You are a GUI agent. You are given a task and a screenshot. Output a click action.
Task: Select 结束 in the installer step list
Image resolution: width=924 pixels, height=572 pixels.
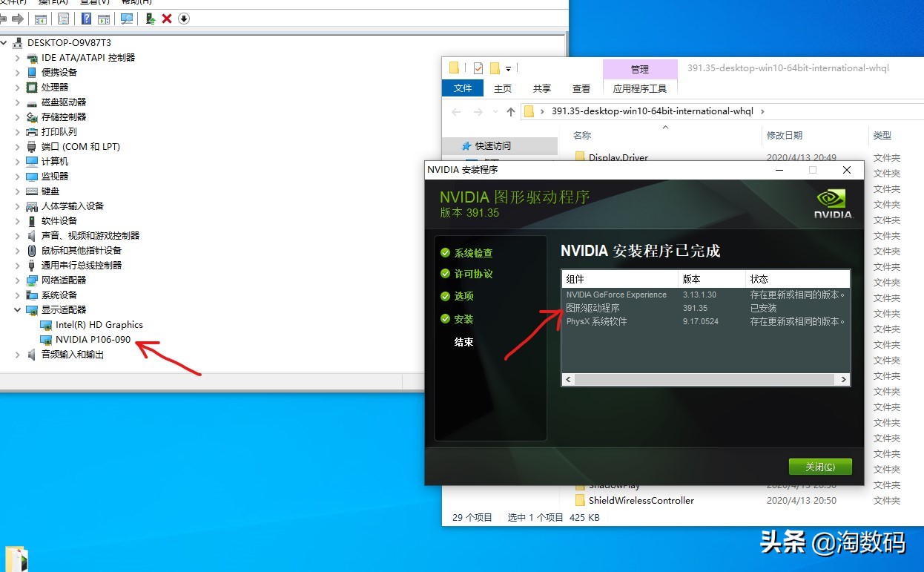(x=463, y=342)
